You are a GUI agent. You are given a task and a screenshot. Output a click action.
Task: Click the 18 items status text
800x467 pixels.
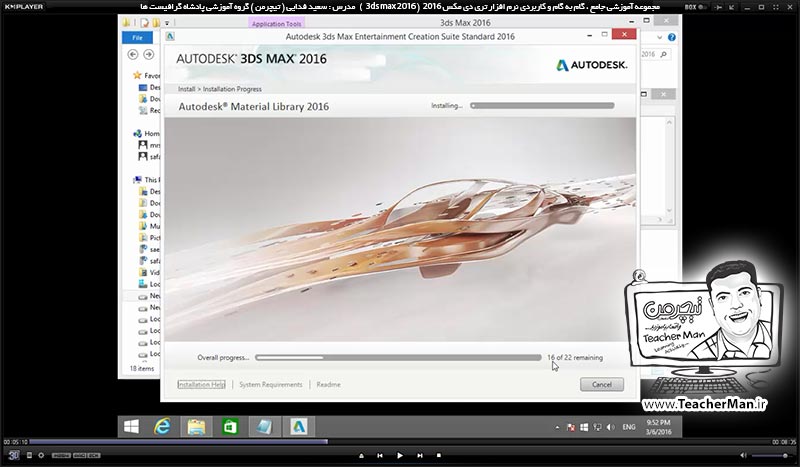(x=142, y=368)
